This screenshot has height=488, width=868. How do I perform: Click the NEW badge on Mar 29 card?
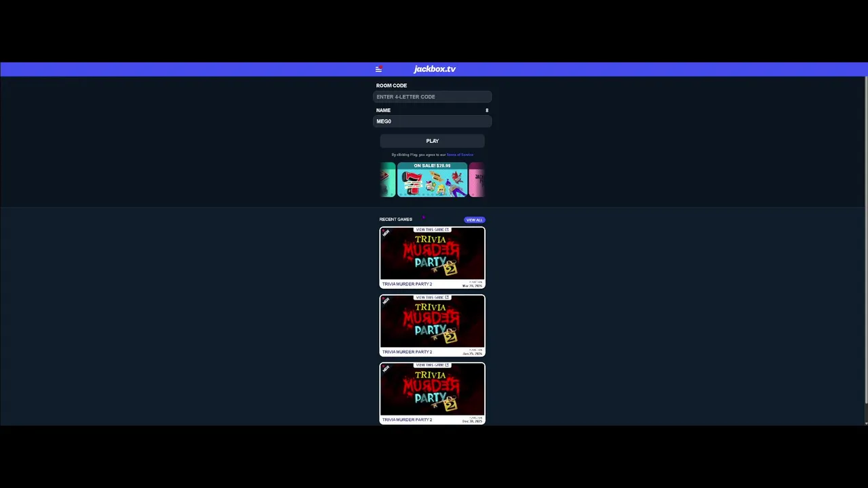click(x=386, y=233)
